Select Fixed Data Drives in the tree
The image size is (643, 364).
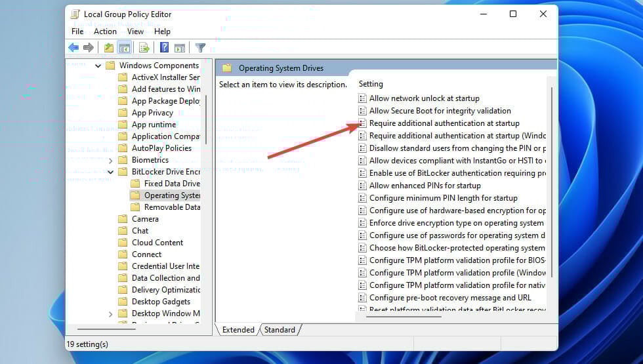coord(172,184)
